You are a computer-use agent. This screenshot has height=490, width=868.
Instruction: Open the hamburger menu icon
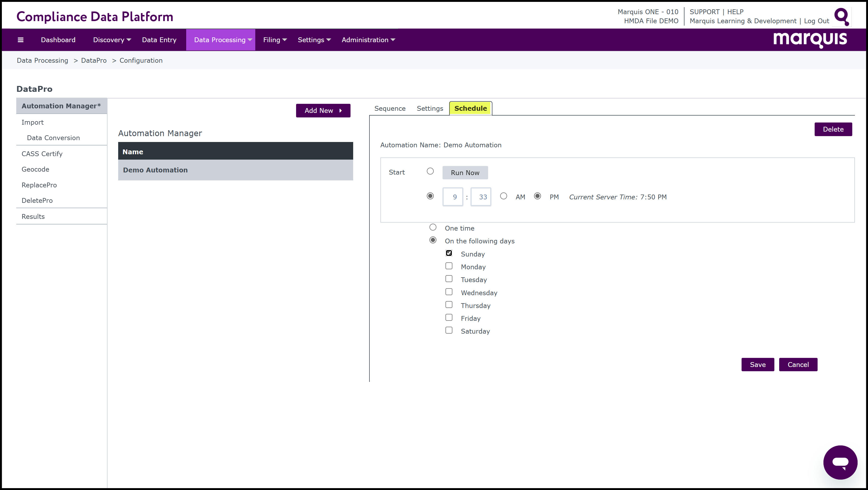(x=21, y=40)
